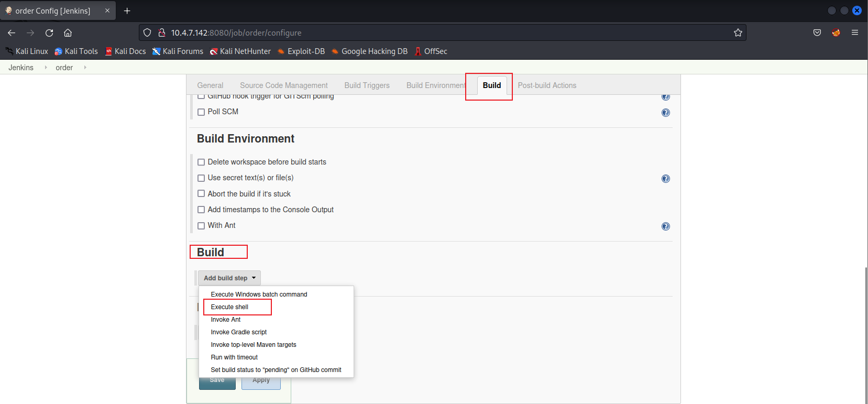Open the browser home page
Viewport: 868px width, 404px height.
68,32
